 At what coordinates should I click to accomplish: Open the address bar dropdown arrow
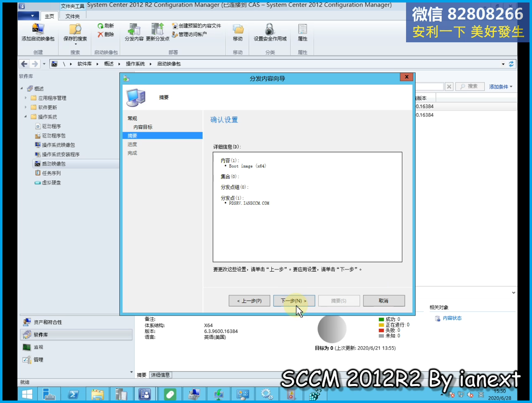(503, 64)
